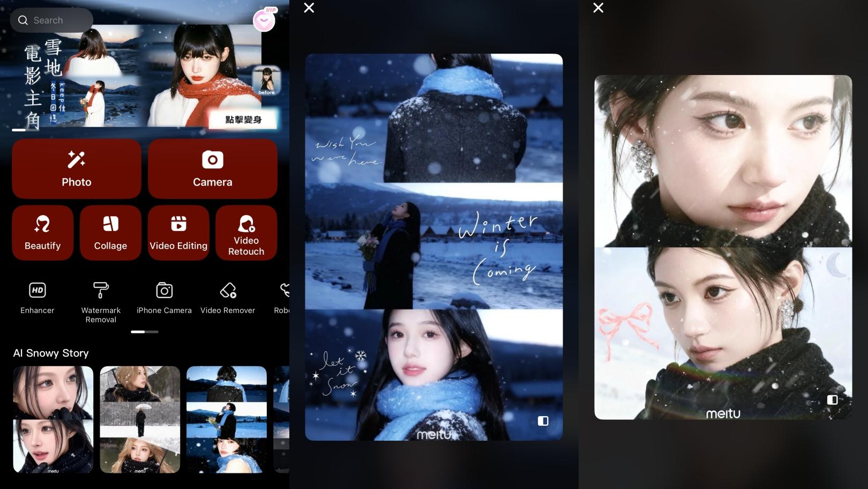Open the pink VIP heart badge
The image size is (868, 489).
(x=264, y=20)
